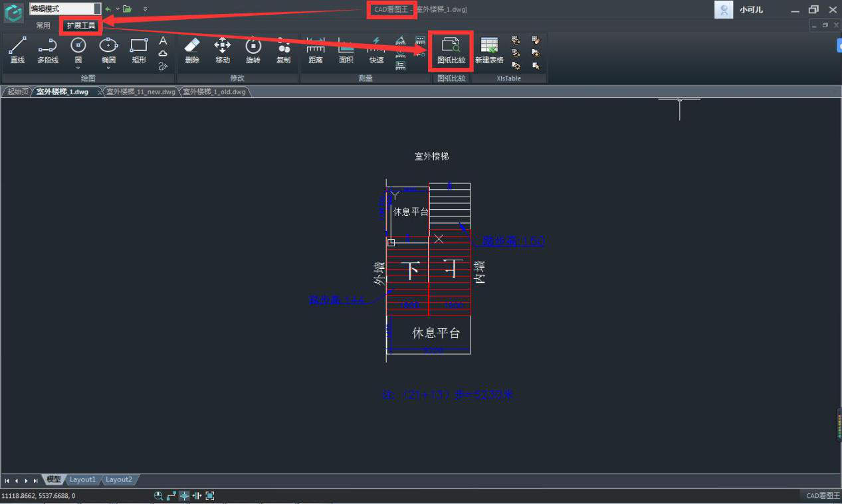Activate the 移动 move tool

coord(223,50)
